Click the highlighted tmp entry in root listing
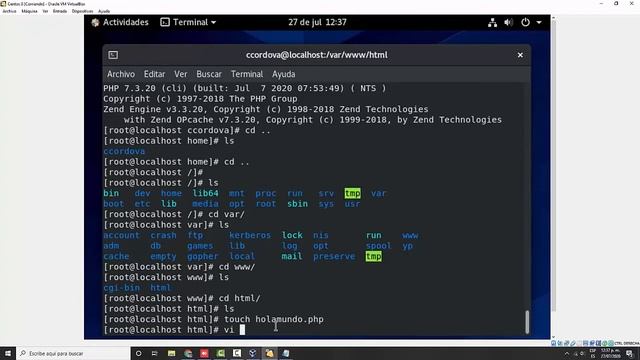 (x=352, y=193)
